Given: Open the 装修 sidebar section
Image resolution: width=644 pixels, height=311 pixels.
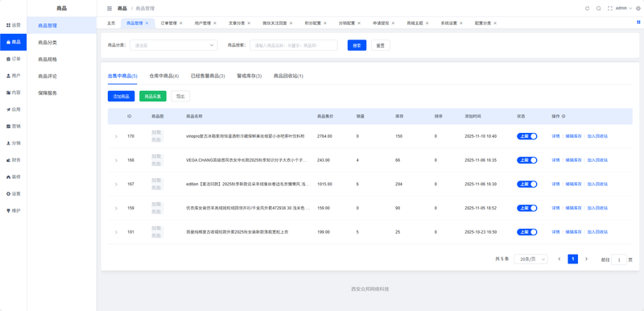Looking at the screenshot, I should 14,176.
